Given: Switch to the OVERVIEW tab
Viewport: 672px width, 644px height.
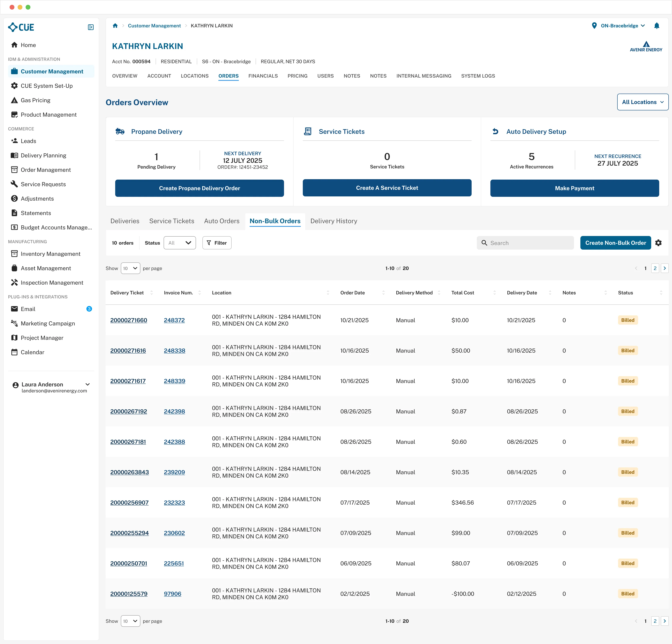Looking at the screenshot, I should tap(125, 76).
